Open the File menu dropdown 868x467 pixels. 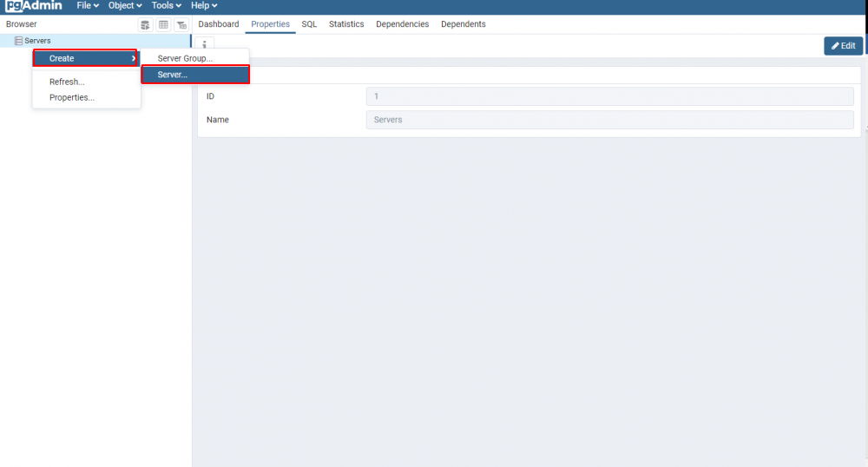(88, 5)
